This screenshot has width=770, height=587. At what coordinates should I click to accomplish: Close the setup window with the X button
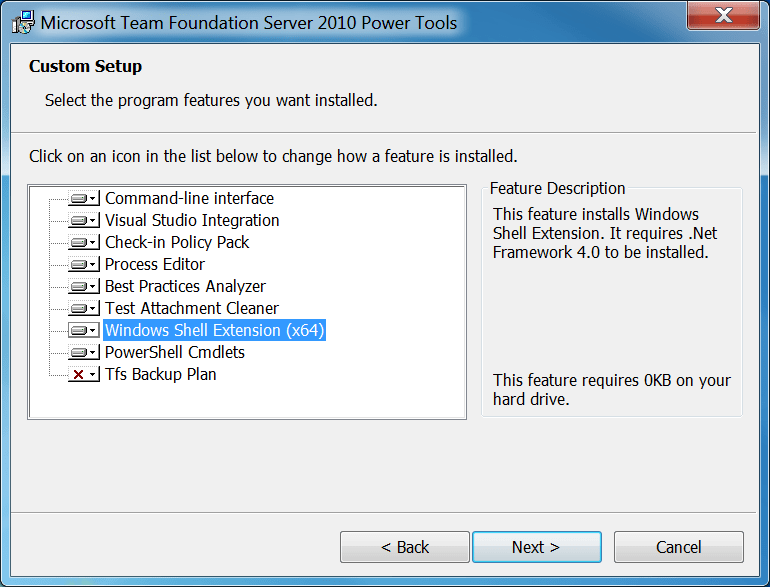click(724, 16)
